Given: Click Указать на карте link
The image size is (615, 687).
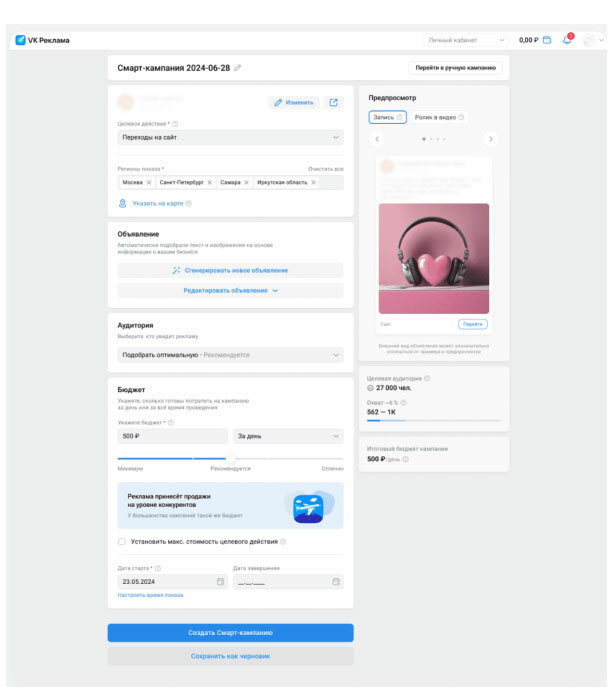Looking at the screenshot, I should (x=158, y=203).
